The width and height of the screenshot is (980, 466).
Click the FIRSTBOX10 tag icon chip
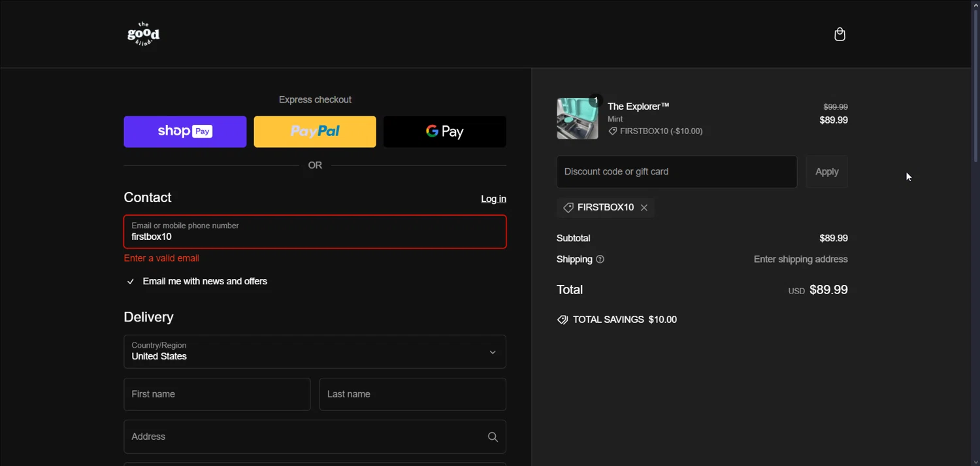coord(568,207)
